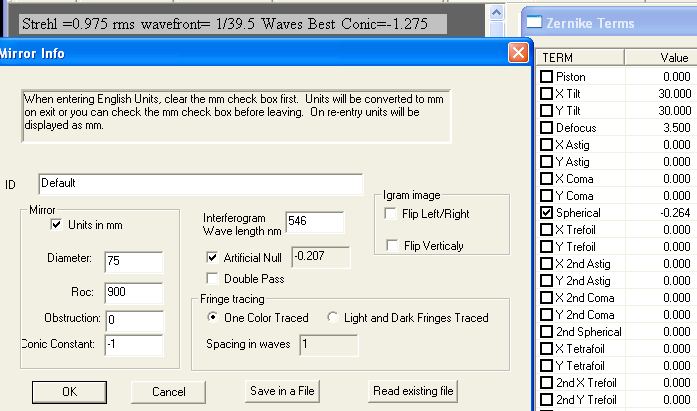Click the Artificial Null value field

(320, 257)
